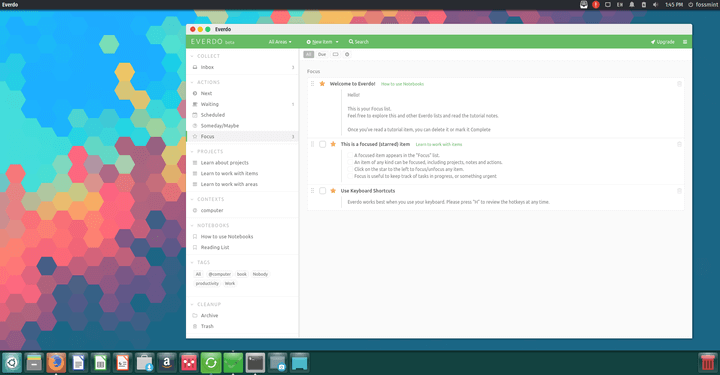The width and height of the screenshot is (720, 375).
Task: Open the Terminal in the dock
Action: click(x=255, y=363)
